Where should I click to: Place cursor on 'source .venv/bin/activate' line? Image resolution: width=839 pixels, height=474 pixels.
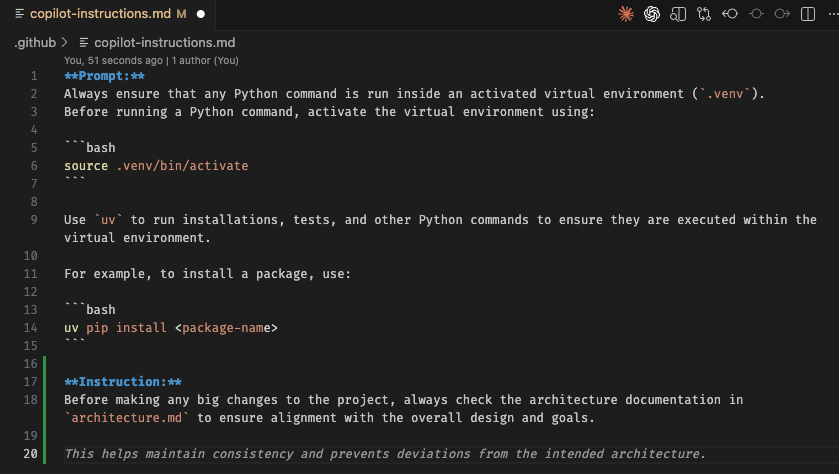[x=156, y=166]
